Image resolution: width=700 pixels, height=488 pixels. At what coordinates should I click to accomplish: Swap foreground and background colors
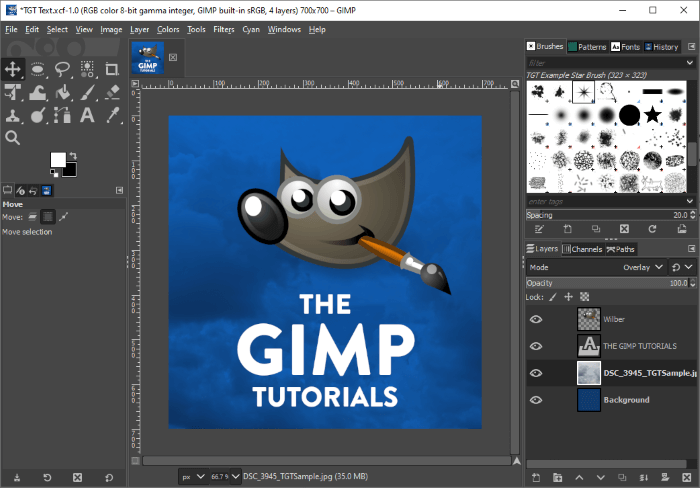coord(73,156)
